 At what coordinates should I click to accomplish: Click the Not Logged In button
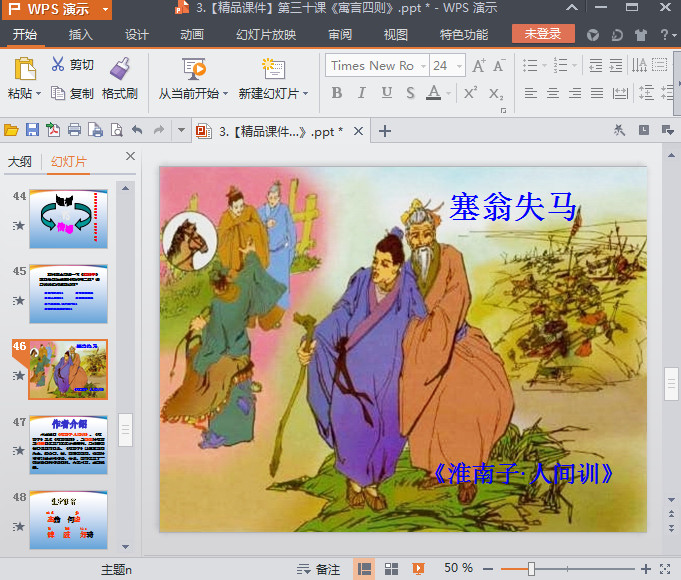click(x=543, y=34)
